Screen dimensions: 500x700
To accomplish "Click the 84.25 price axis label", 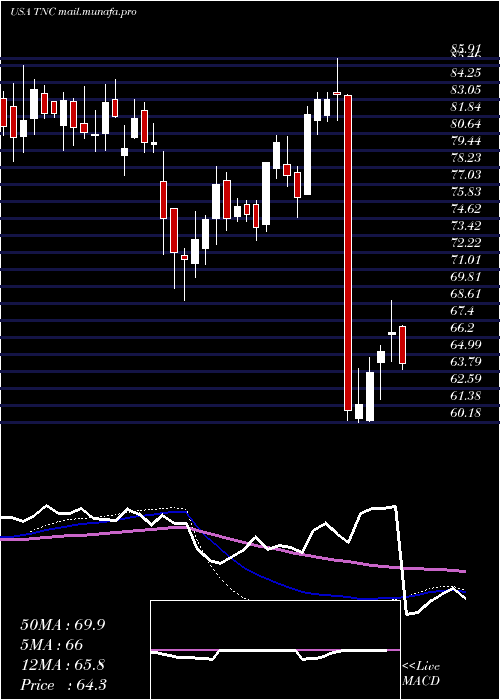I will pos(466,73).
